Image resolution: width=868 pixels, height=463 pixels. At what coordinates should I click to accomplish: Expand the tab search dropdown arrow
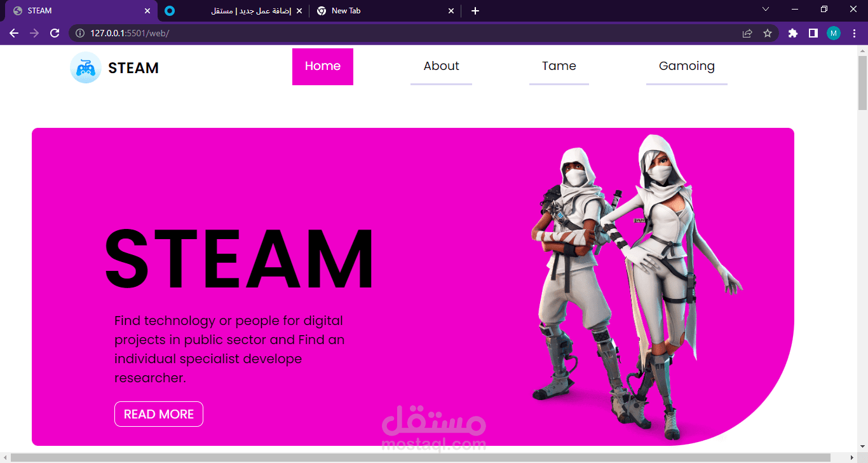(x=766, y=9)
